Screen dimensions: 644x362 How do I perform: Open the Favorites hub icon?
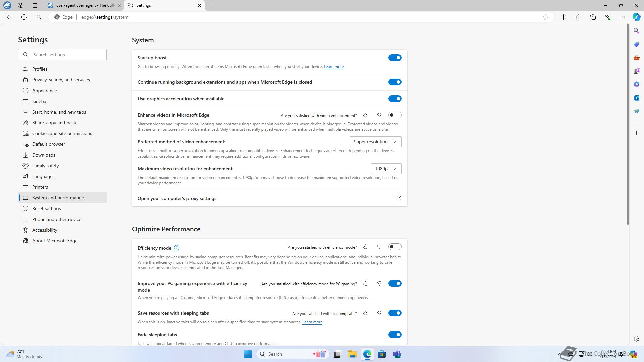578,17
